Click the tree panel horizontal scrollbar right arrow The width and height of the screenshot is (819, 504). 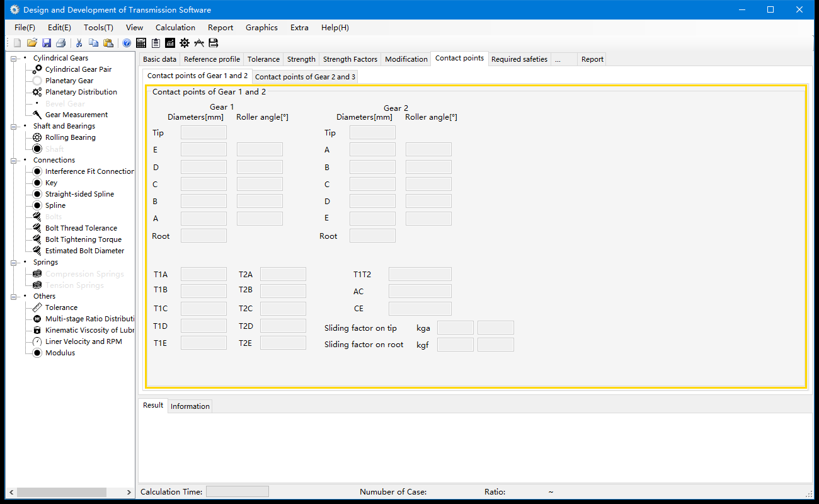129,492
